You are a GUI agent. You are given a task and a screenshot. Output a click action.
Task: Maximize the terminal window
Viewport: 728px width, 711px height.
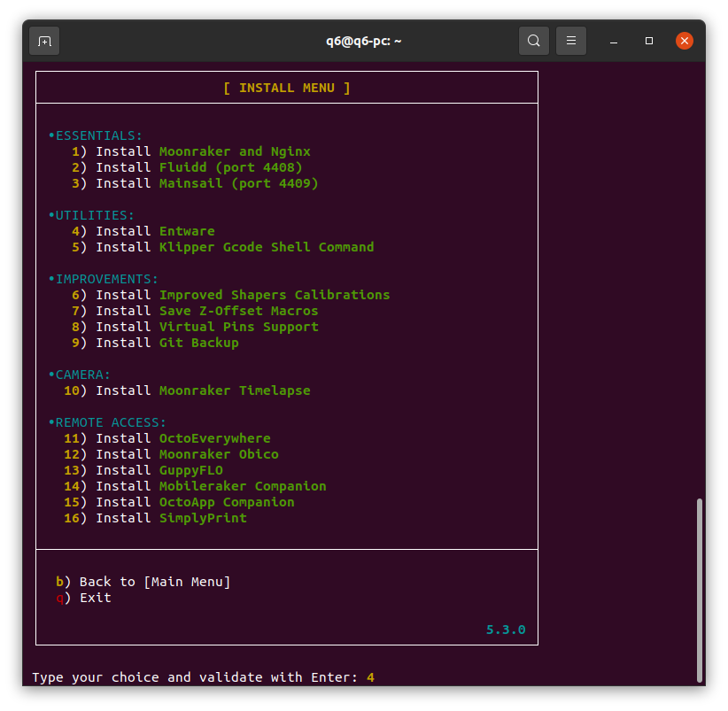648,41
